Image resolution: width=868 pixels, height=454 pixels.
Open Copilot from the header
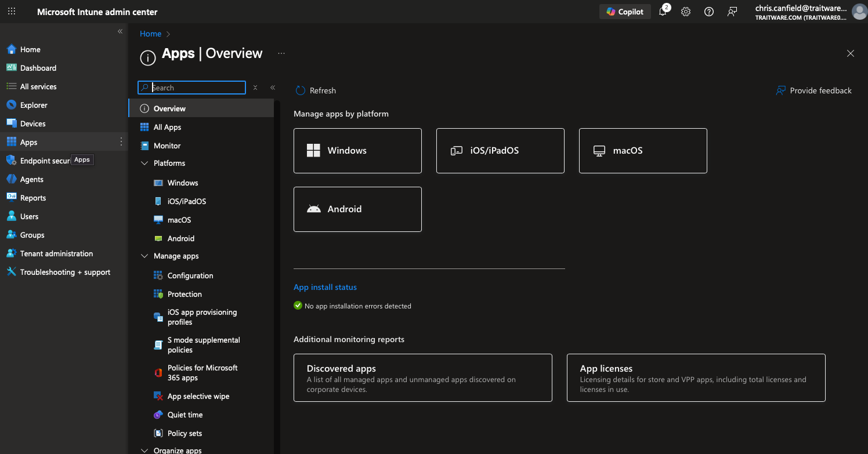click(625, 12)
